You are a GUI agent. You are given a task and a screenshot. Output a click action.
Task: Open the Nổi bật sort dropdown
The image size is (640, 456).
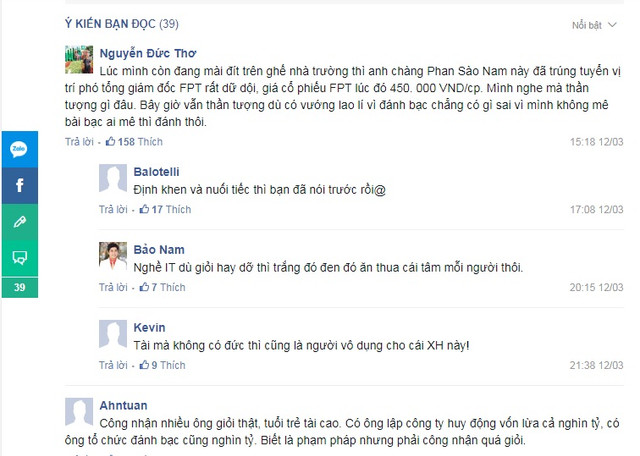pos(594,25)
